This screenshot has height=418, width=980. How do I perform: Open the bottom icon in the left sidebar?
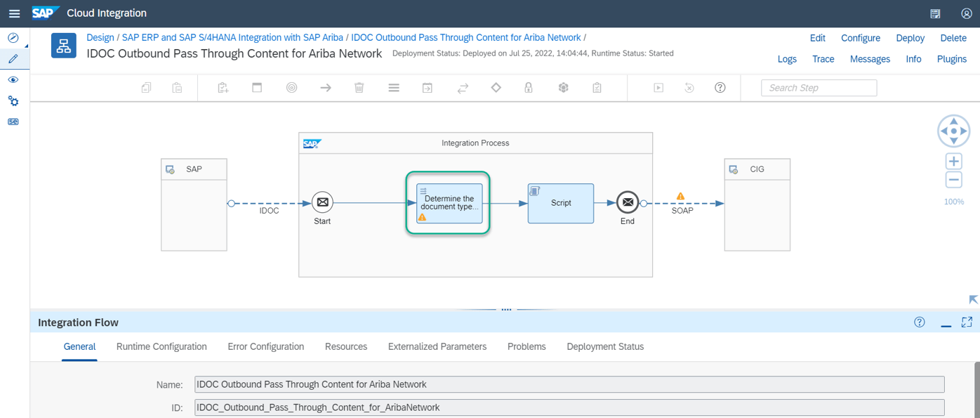tap(13, 122)
